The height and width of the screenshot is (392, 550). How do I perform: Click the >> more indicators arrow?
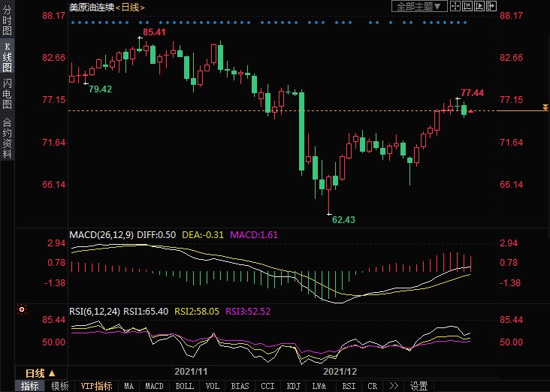click(393, 386)
